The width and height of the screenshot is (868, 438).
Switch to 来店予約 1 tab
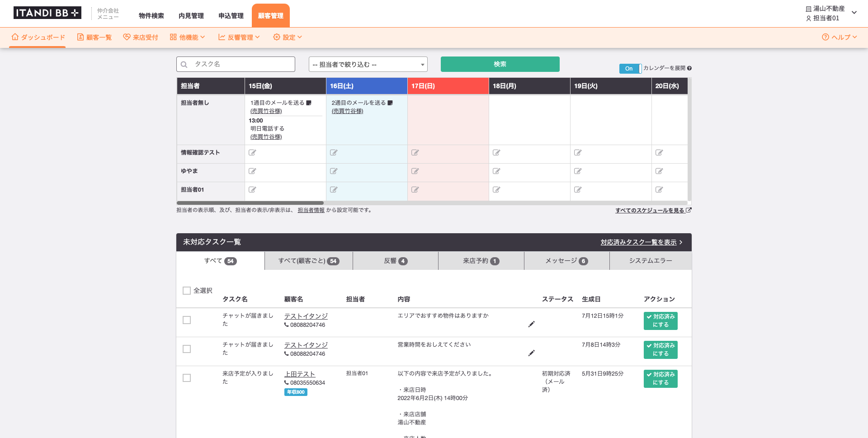pyautogui.click(x=481, y=261)
